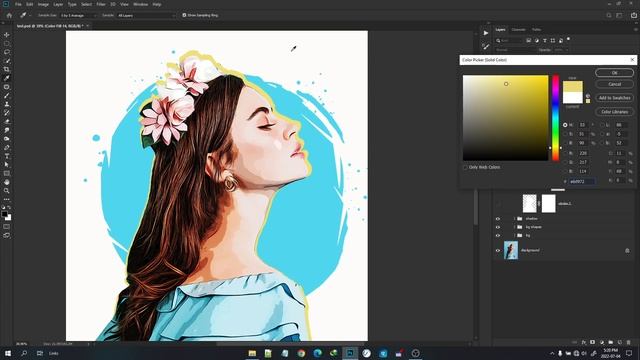This screenshot has height=360, width=640.
Task: Click the share icon at top right
Action: tap(634, 15)
